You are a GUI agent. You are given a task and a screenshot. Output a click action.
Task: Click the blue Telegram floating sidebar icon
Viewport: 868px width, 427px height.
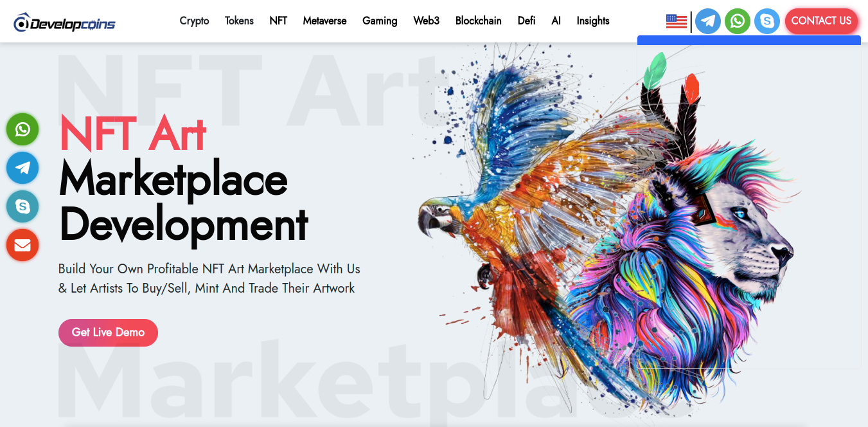22,168
